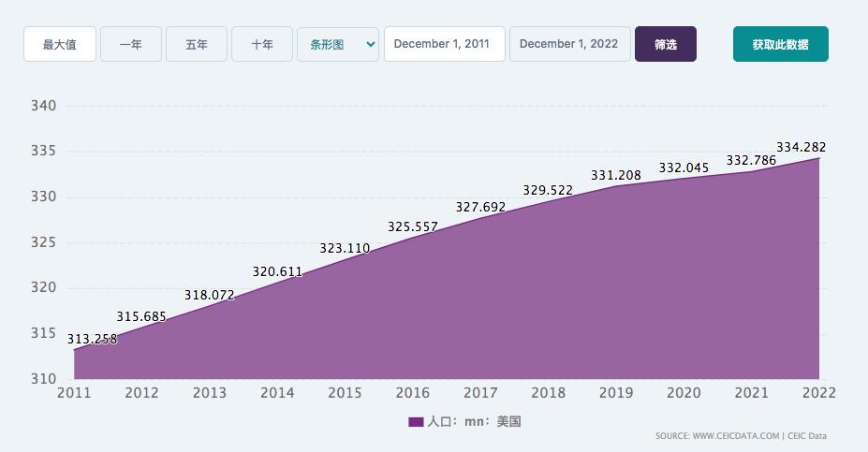The width and height of the screenshot is (868, 452).
Task: Click the 2022 x-axis label
Action: (x=818, y=393)
